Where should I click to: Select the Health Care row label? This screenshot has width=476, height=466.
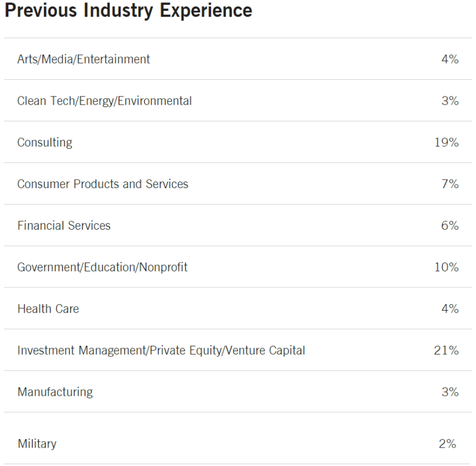tap(48, 309)
